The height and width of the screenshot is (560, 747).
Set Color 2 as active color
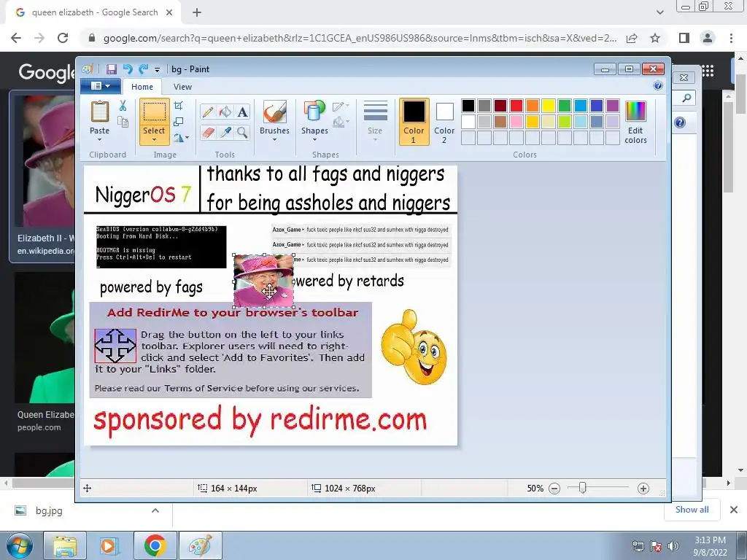click(444, 122)
